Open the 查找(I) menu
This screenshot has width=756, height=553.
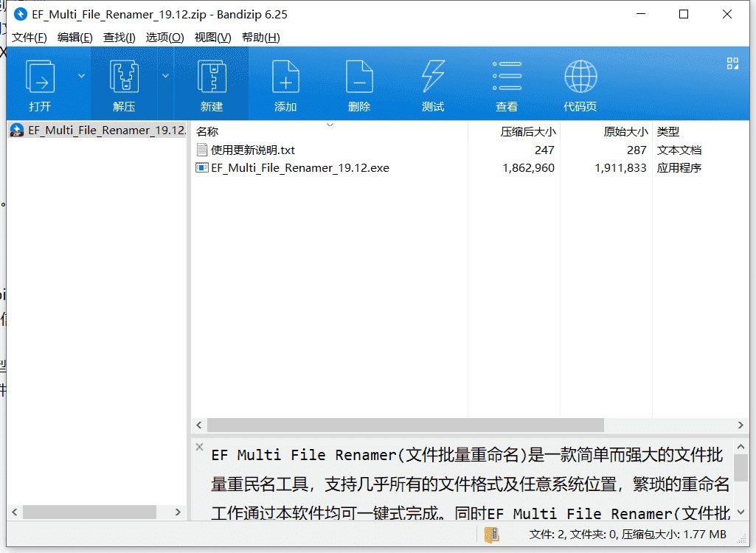119,37
